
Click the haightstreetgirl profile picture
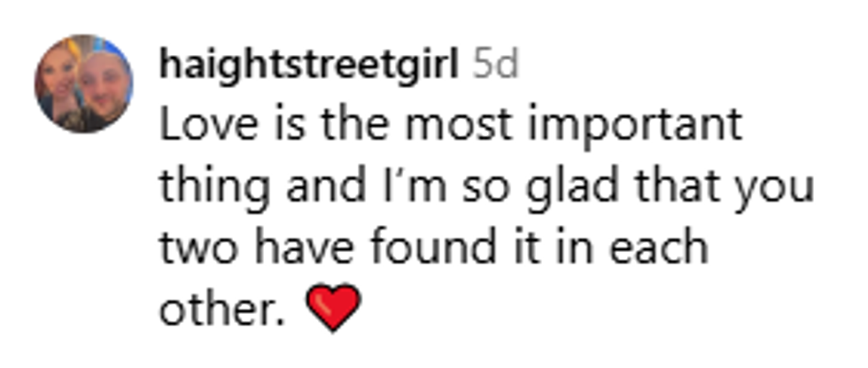point(83,84)
